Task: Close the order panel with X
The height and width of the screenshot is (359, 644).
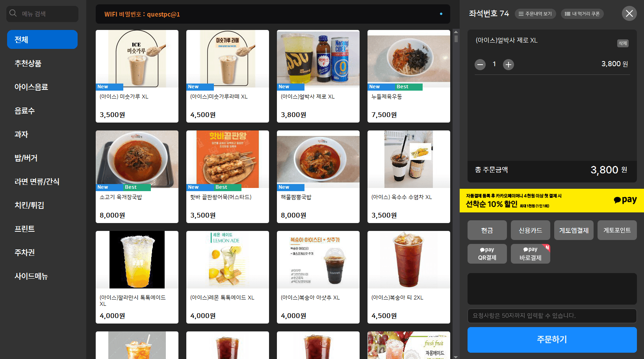Action: pyautogui.click(x=629, y=13)
